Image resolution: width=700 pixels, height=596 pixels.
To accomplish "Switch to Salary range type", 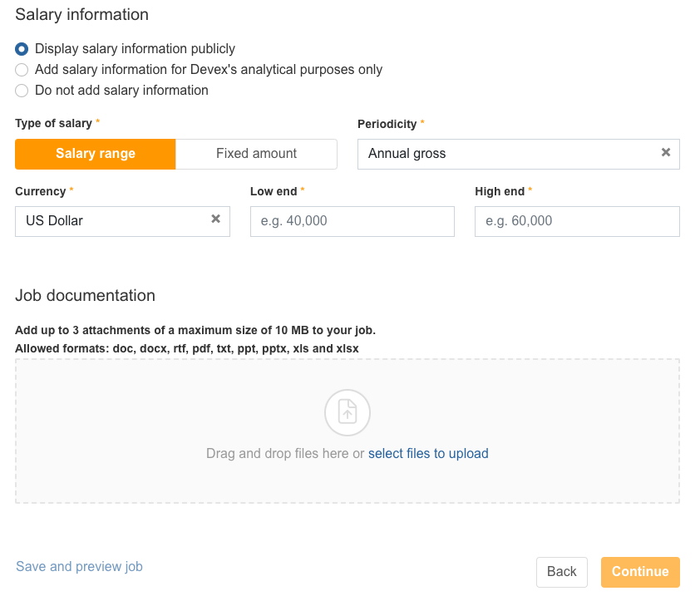I will [96, 154].
